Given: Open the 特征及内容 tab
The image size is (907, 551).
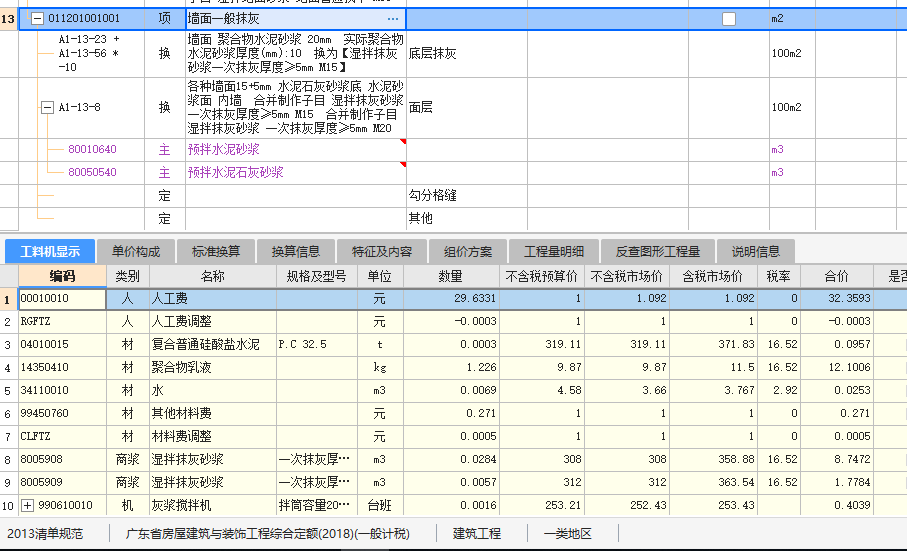Looking at the screenshot, I should pos(382,252).
